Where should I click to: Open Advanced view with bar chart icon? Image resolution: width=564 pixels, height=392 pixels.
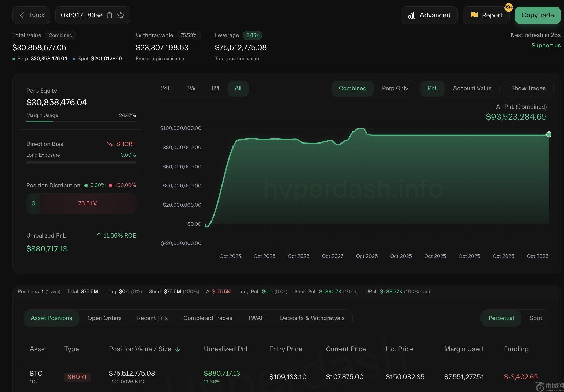pos(429,15)
